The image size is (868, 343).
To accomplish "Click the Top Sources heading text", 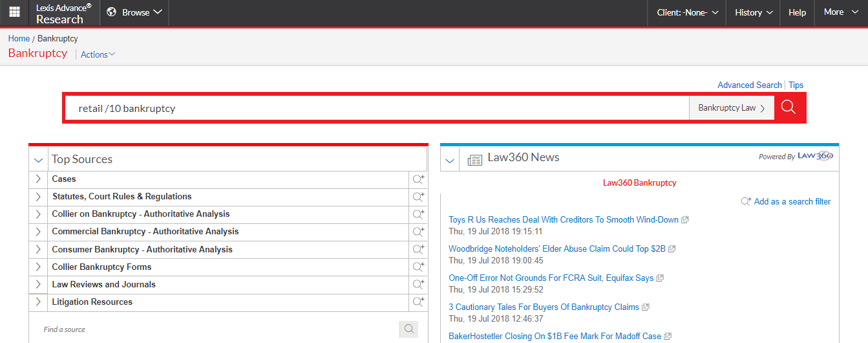I will click(x=82, y=159).
